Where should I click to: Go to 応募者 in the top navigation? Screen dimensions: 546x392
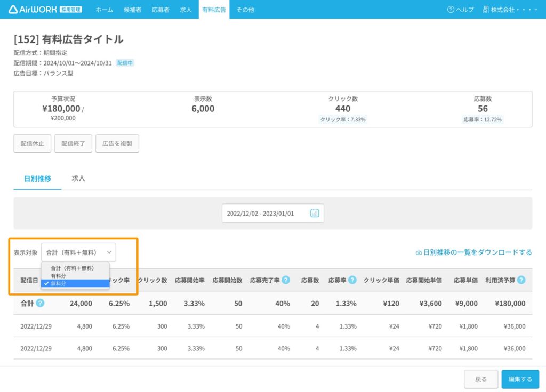pyautogui.click(x=160, y=10)
